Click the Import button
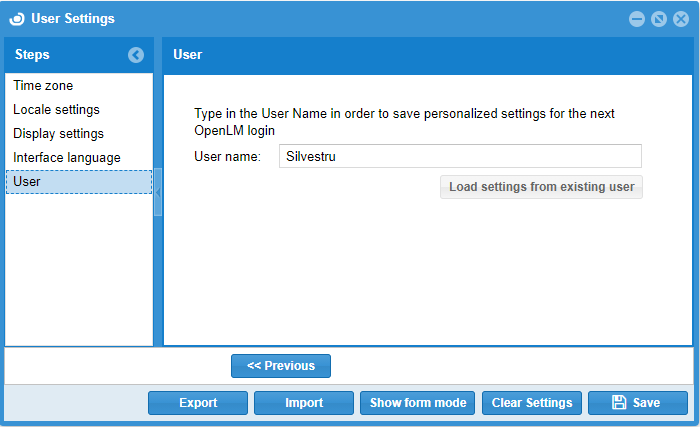The image size is (700, 427). click(304, 403)
